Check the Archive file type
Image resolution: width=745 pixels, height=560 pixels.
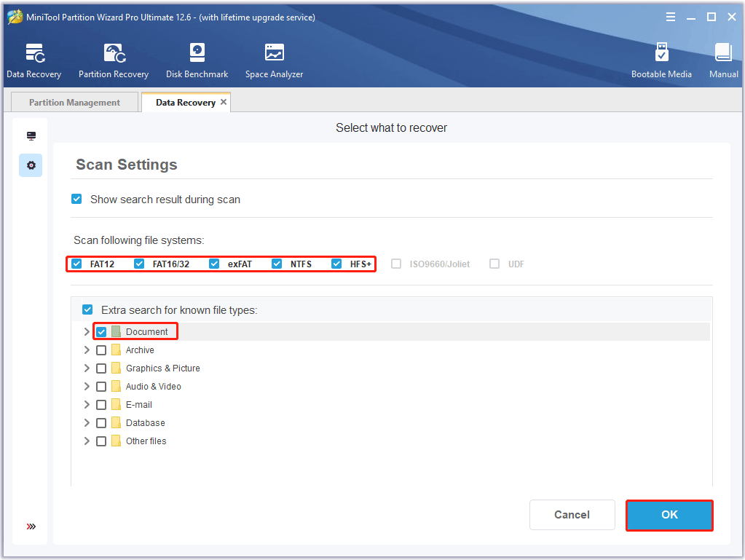pos(101,350)
